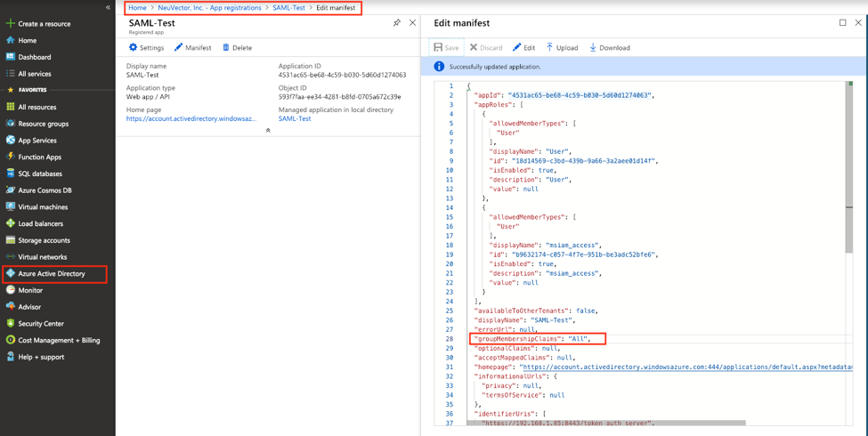Open Security Center
Image resolution: width=868 pixels, height=436 pixels.
[40, 324]
